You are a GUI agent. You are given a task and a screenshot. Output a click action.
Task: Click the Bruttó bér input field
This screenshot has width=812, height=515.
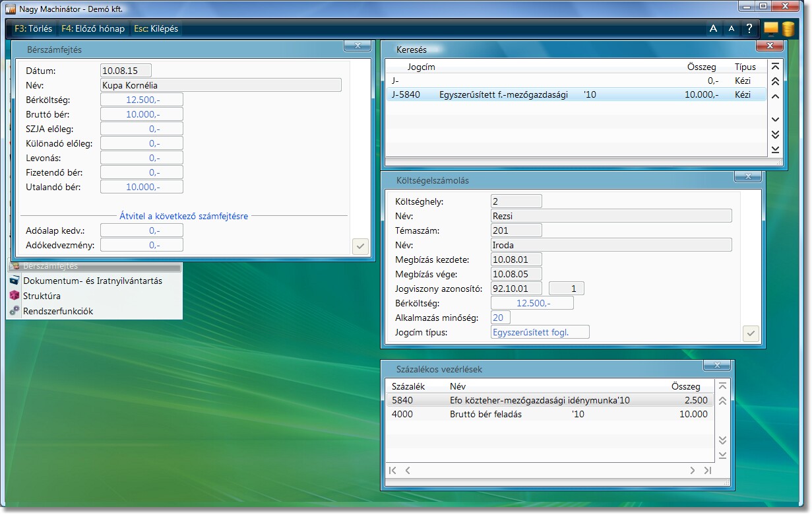point(142,114)
